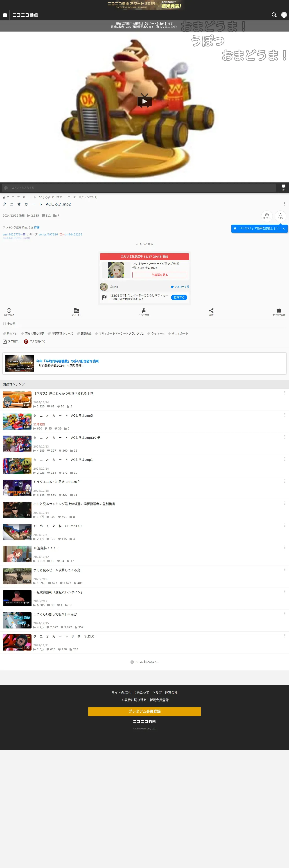Open ranking 詳細 link
This screenshot has height=868, width=289.
37,227
